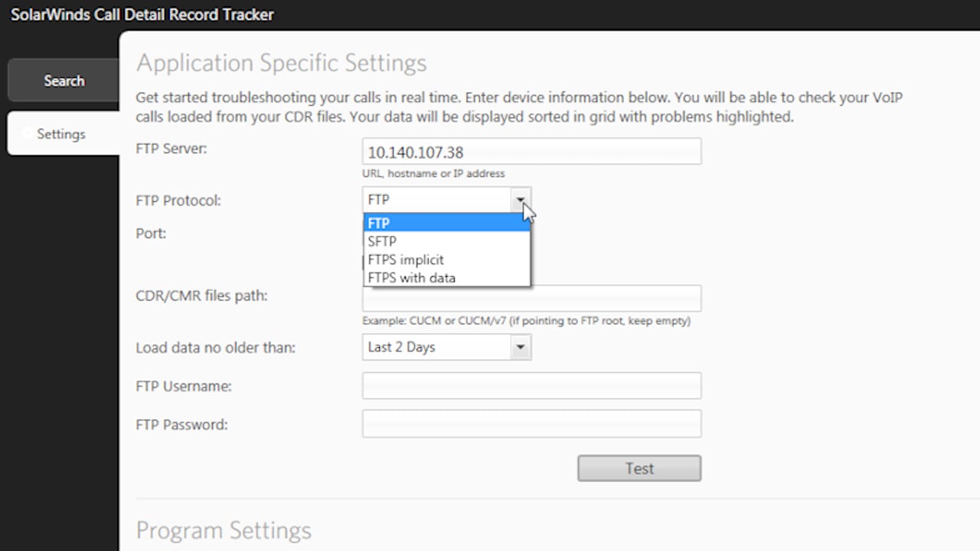The height and width of the screenshot is (551, 980).
Task: Open the Last 2 Days dropdown
Action: pos(446,347)
